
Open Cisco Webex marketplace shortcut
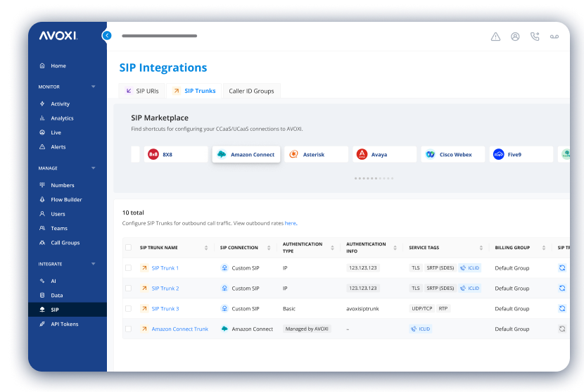click(x=453, y=154)
